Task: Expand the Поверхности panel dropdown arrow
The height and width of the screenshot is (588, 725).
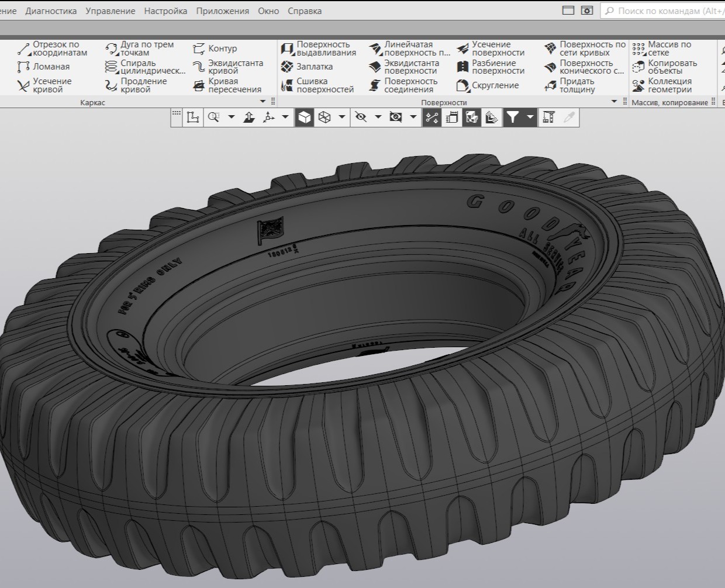Action: click(x=614, y=102)
